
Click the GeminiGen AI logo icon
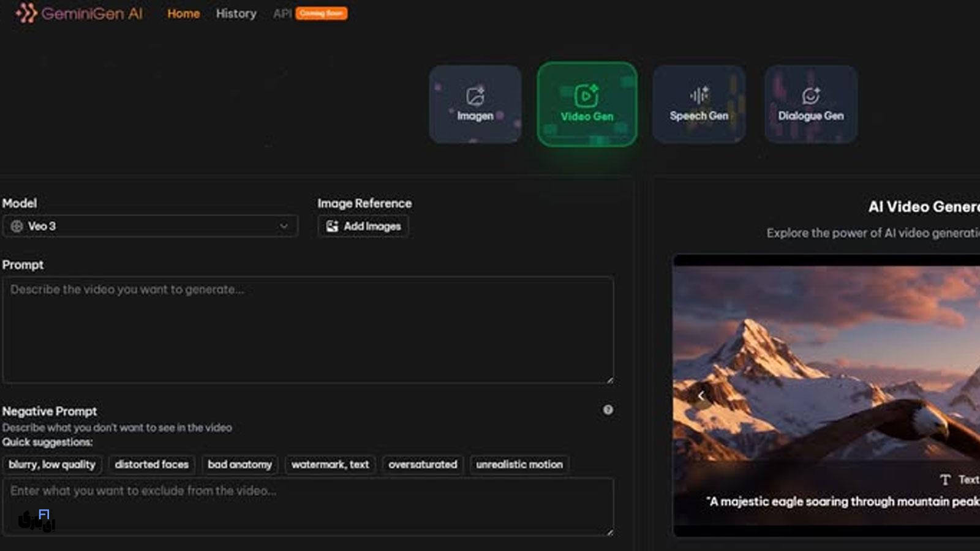[x=26, y=13]
